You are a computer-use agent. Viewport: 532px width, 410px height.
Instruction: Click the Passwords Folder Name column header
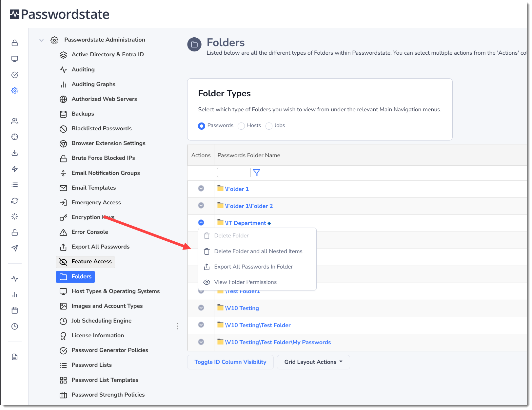pyautogui.click(x=249, y=155)
